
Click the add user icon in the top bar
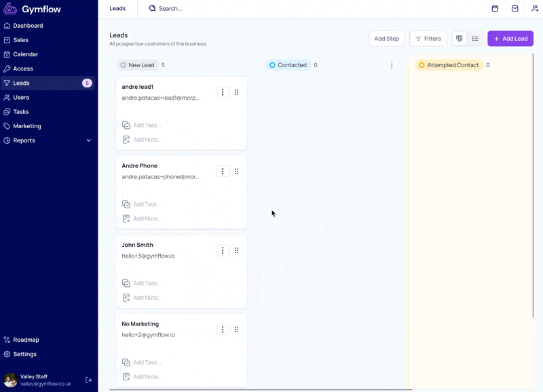[x=535, y=9]
